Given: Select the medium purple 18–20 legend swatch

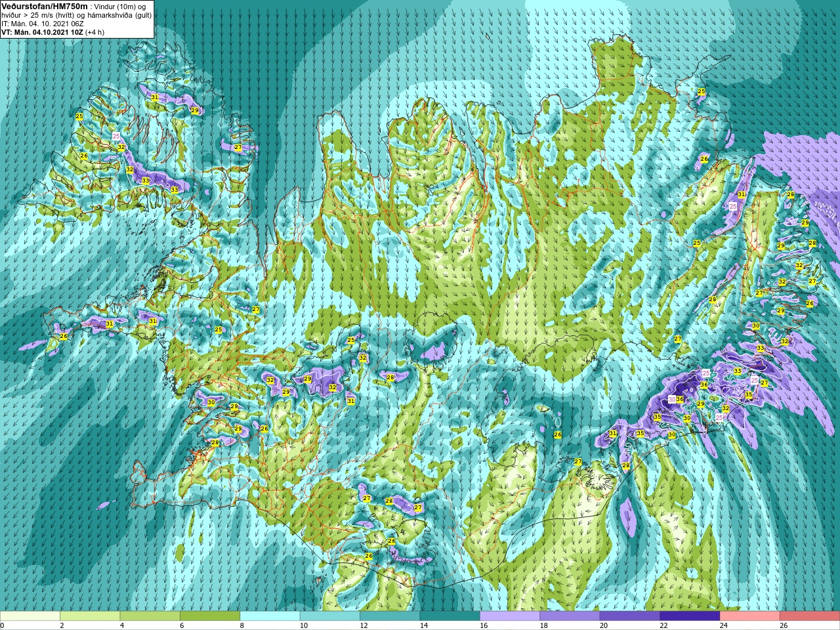Looking at the screenshot, I should (570, 616).
